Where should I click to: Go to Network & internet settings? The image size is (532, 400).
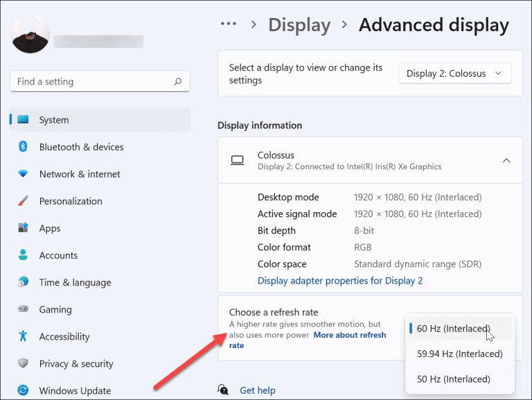100,174
